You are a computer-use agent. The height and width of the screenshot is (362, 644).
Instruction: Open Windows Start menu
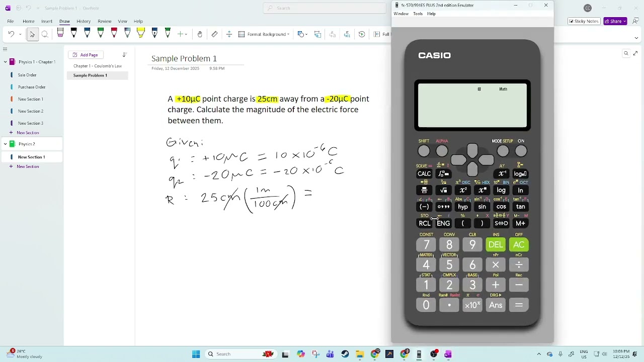pos(196,354)
